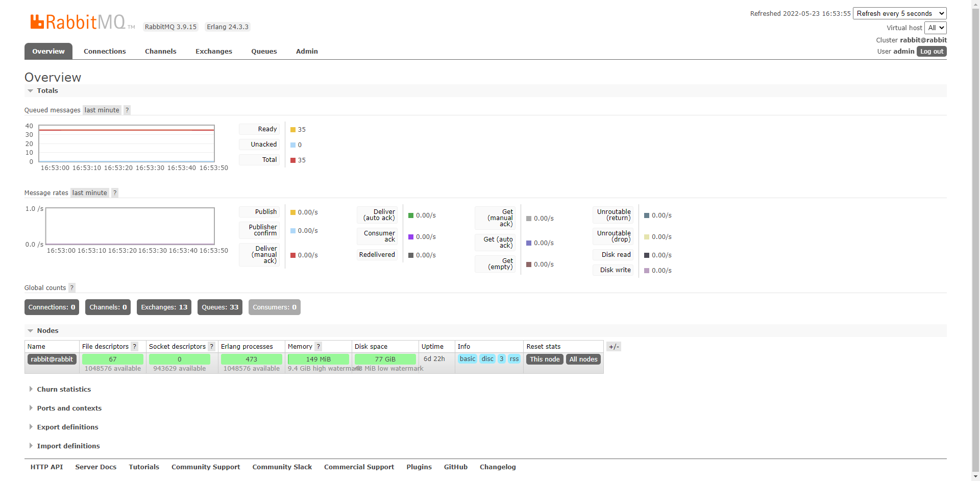Click the Log out button
Viewport: 980px width, 481px height.
click(x=931, y=51)
